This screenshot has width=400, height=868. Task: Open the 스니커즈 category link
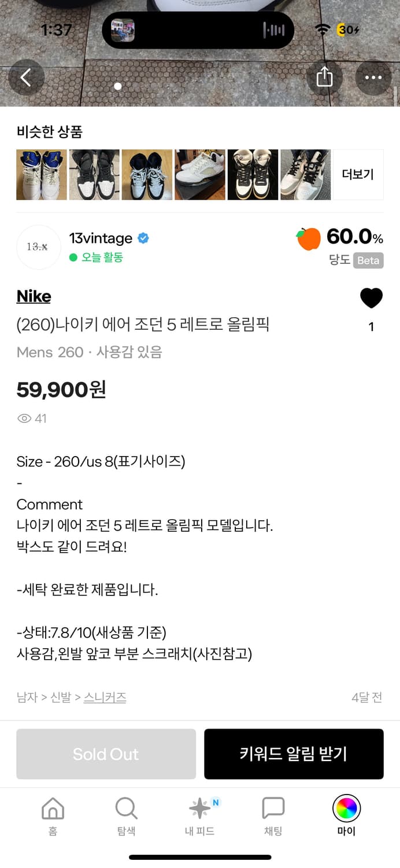click(105, 697)
